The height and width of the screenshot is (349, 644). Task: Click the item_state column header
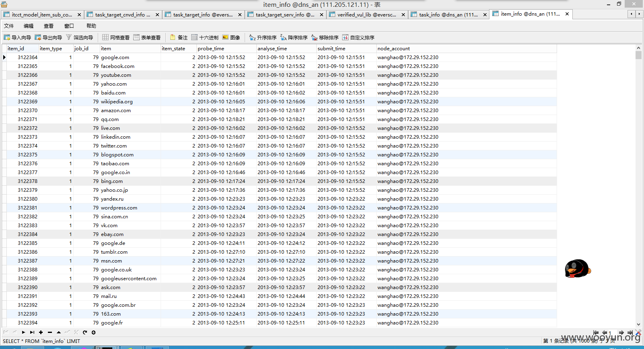point(179,48)
